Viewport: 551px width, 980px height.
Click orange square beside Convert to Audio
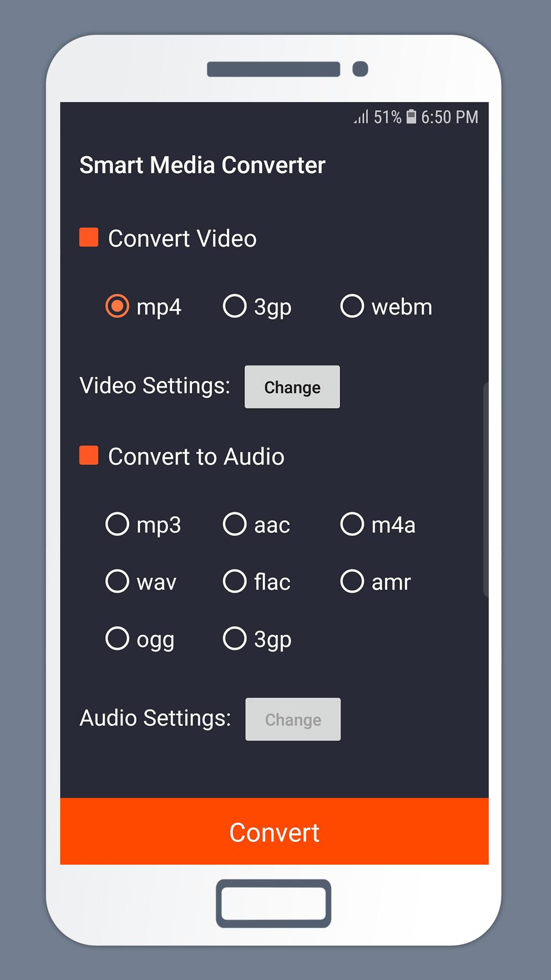tap(89, 455)
